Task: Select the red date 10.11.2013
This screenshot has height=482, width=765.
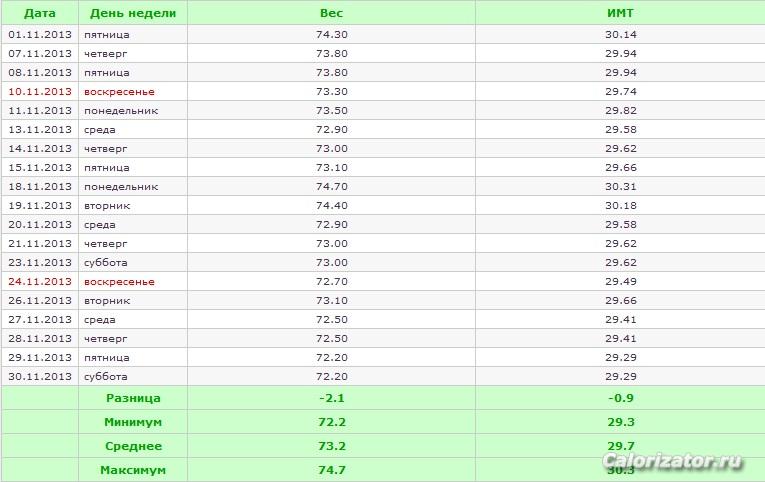Action: pos(40,92)
